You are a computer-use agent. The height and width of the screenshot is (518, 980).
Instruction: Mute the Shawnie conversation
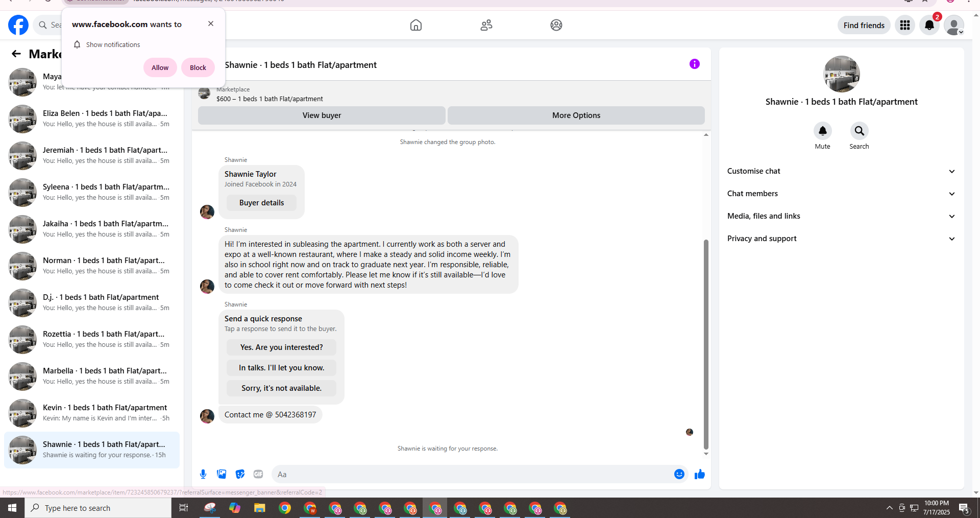tap(823, 131)
